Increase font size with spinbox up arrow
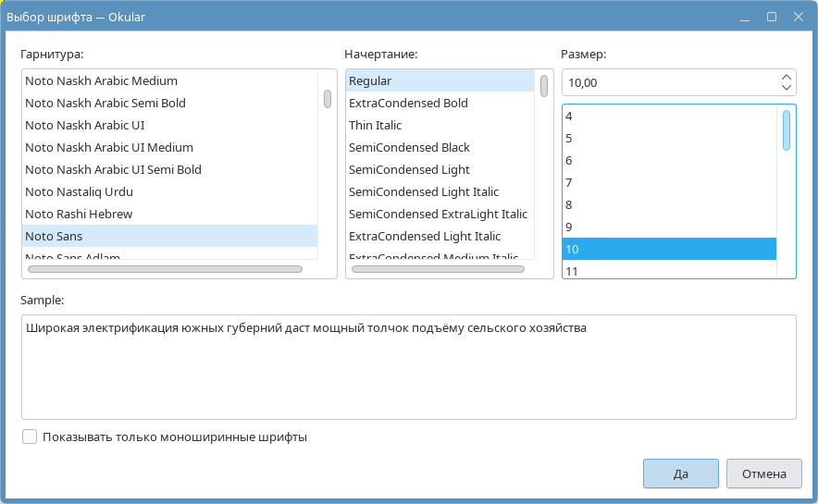818x504 pixels. pyautogui.click(x=786, y=77)
